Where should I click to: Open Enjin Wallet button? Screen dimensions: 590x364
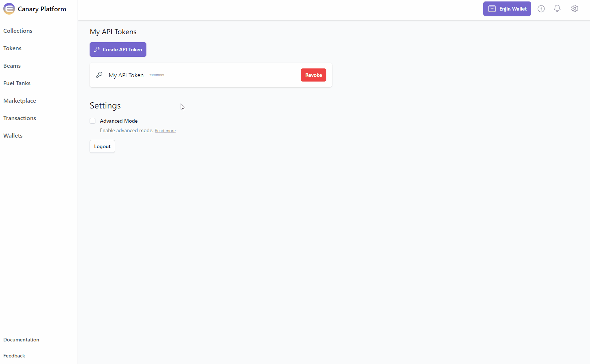click(x=507, y=9)
